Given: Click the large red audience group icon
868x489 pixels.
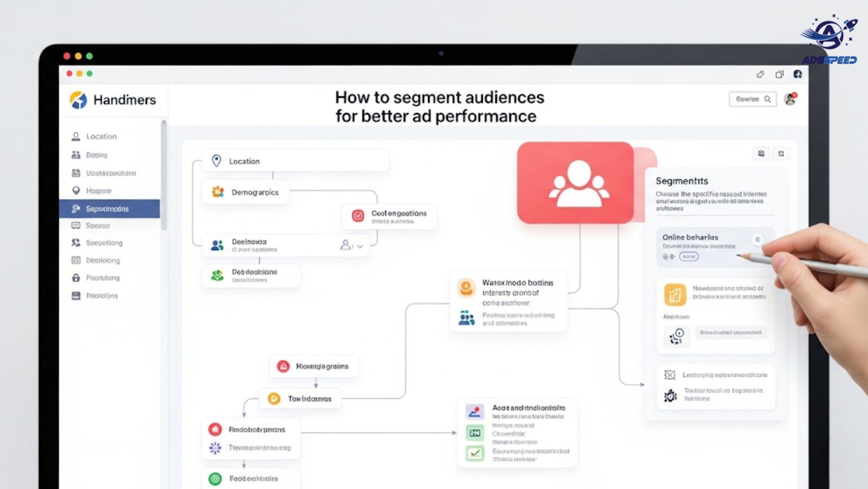Looking at the screenshot, I should (x=575, y=183).
